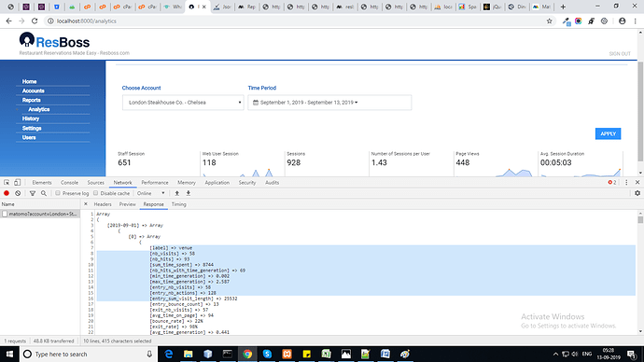The width and height of the screenshot is (644, 362).
Task: Enable the Disable cache checkbox
Action: [x=96, y=193]
